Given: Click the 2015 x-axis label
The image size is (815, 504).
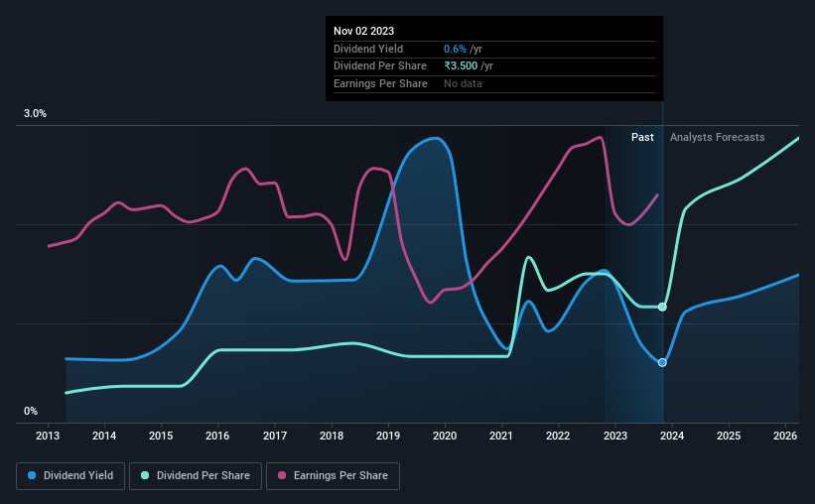Looking at the screenshot, I should pyautogui.click(x=161, y=436).
